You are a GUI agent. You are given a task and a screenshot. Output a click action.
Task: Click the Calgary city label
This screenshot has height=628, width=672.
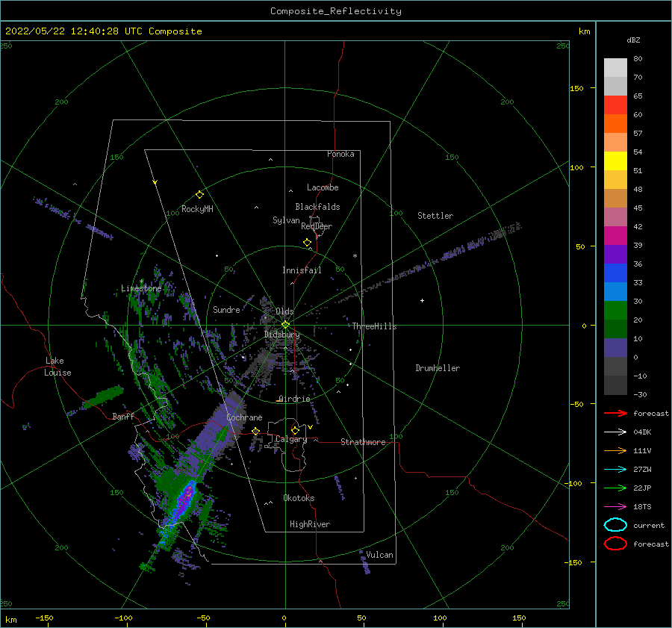[x=291, y=439]
